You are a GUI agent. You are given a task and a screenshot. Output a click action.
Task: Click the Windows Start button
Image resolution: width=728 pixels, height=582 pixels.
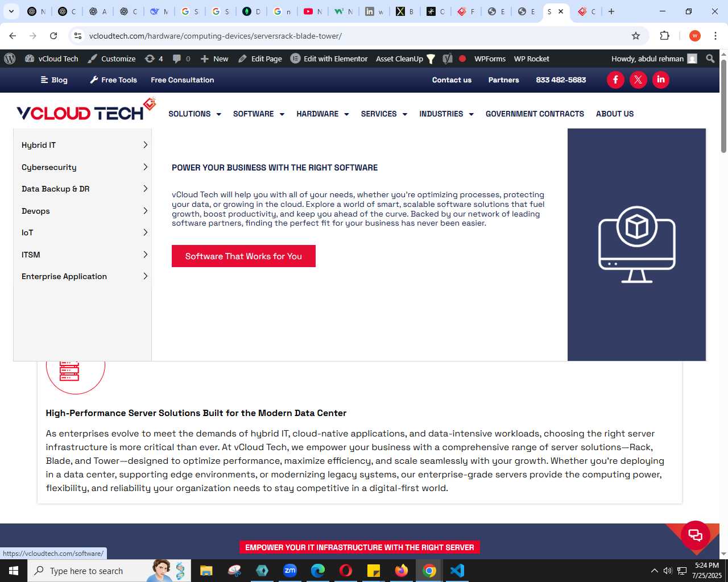click(14, 570)
